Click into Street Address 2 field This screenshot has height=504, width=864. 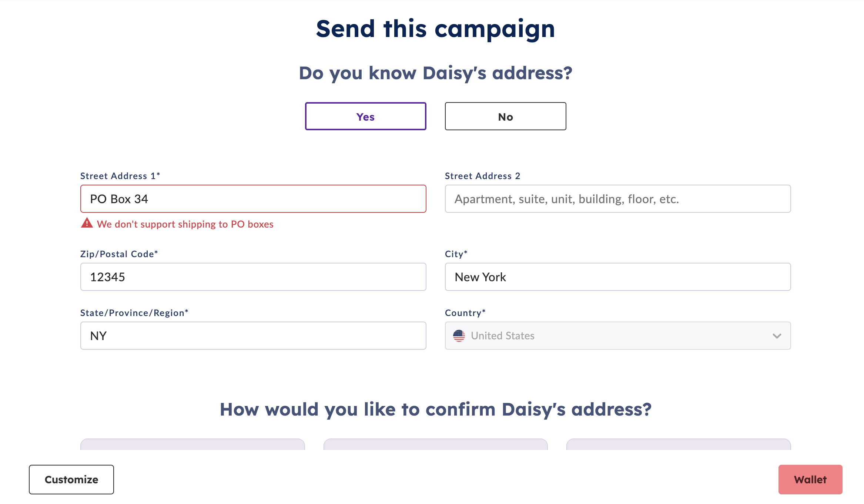(x=618, y=199)
